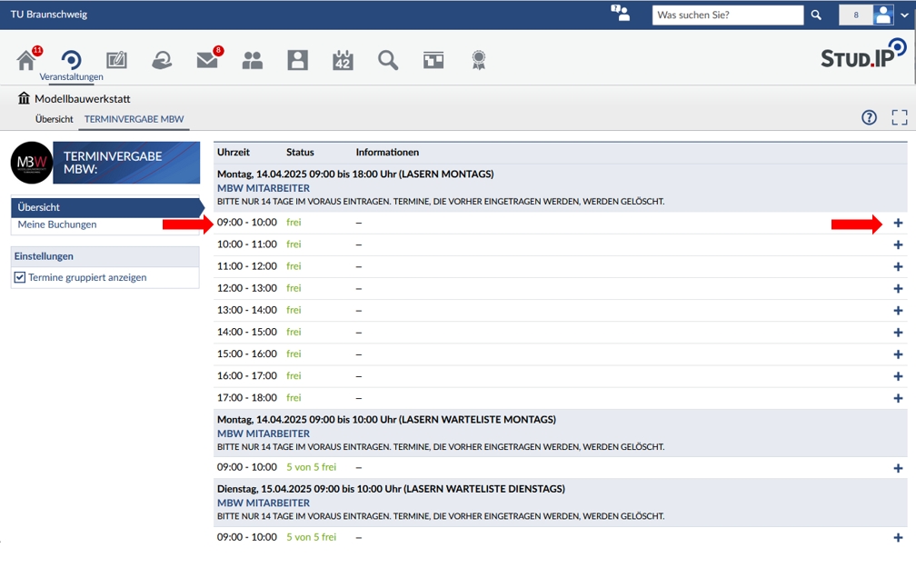Screen dimensions: 916x588
Task: Book the 16:00 - 17:00 slot plus icon
Action: click(898, 376)
